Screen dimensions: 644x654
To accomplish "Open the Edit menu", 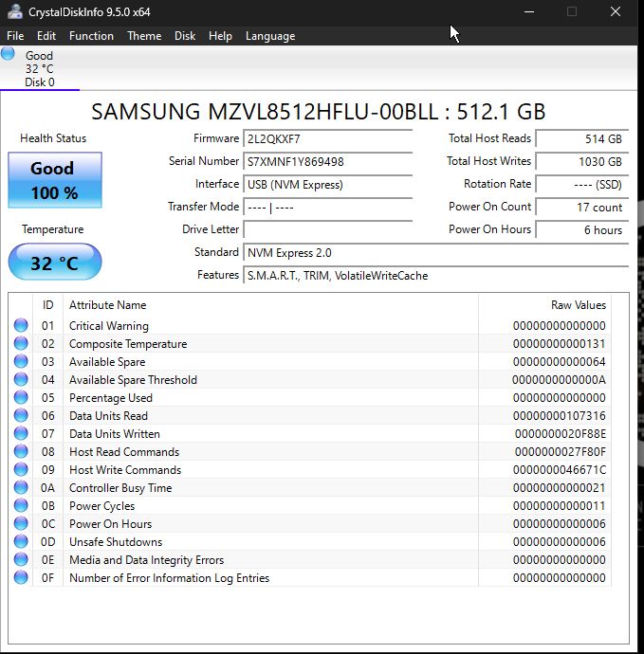I will click(46, 36).
